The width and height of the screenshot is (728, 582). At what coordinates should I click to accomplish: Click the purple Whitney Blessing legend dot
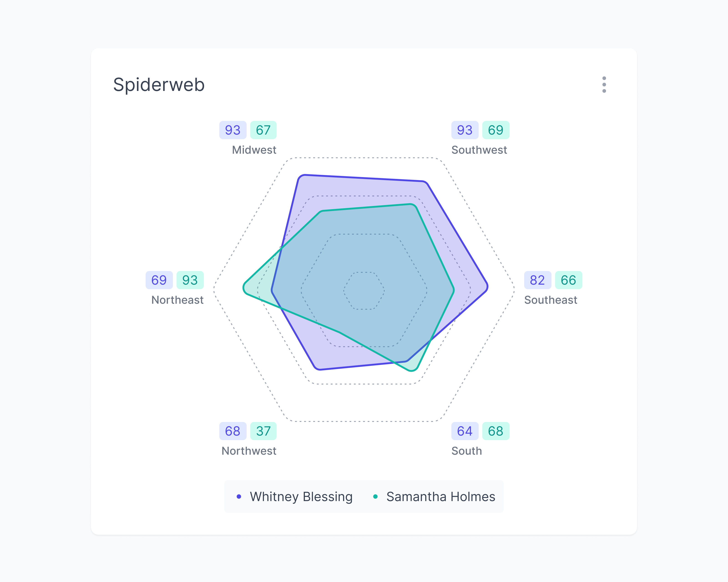[239, 497]
